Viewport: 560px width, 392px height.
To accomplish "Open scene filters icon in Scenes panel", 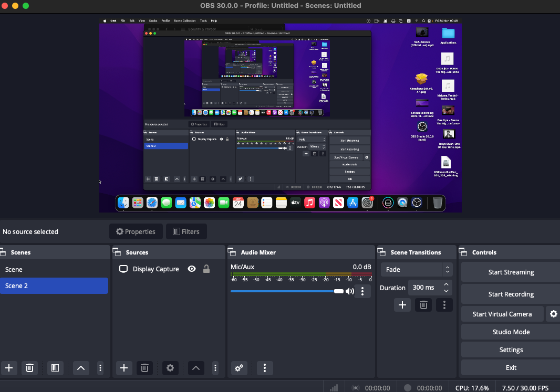I will click(55, 368).
